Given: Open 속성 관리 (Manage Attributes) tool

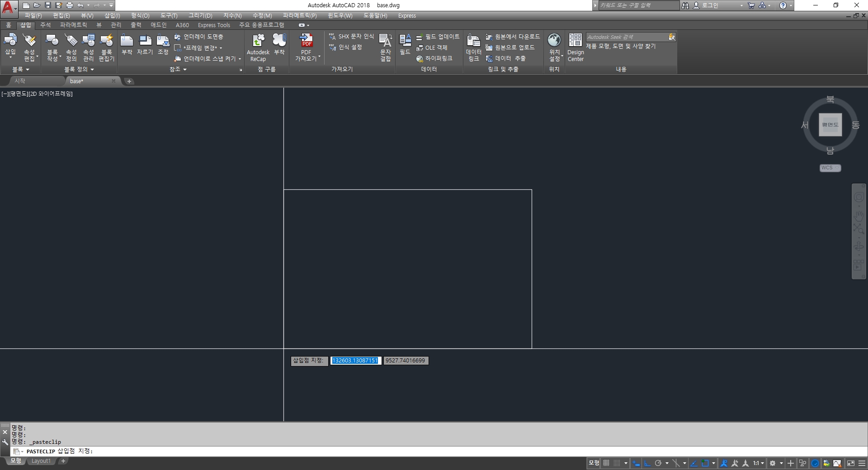Looking at the screenshot, I should [89, 47].
